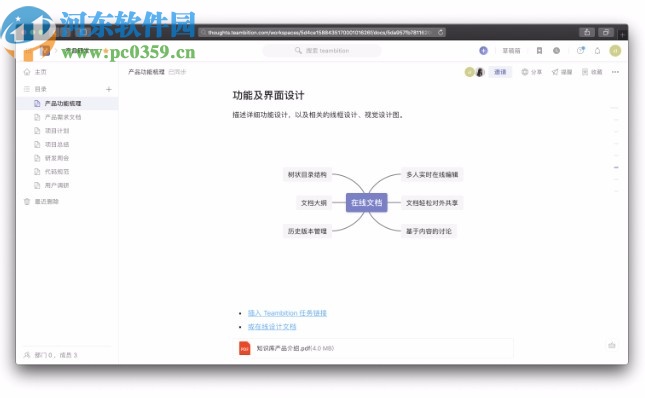Click the thumbs-up like icon
645x398 pixels.
click(612, 345)
